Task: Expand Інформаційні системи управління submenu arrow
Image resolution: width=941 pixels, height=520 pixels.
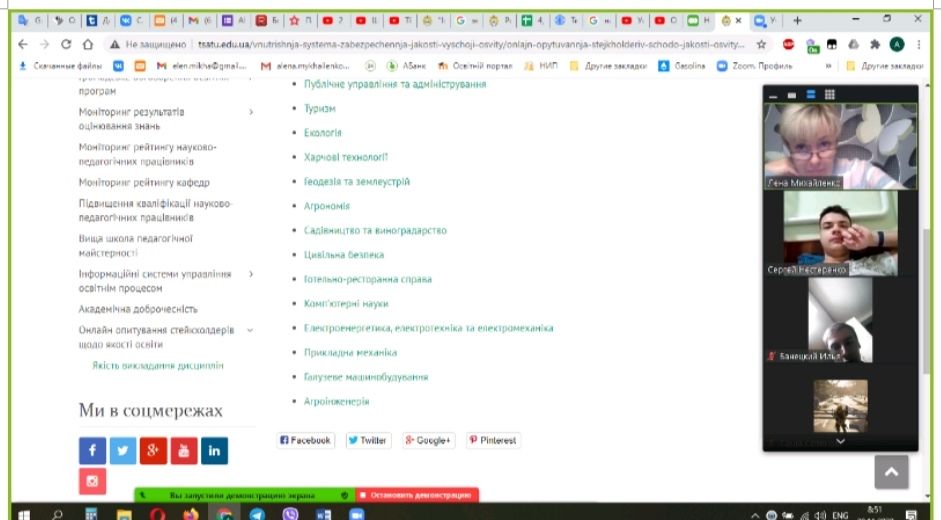Action: 251,274
